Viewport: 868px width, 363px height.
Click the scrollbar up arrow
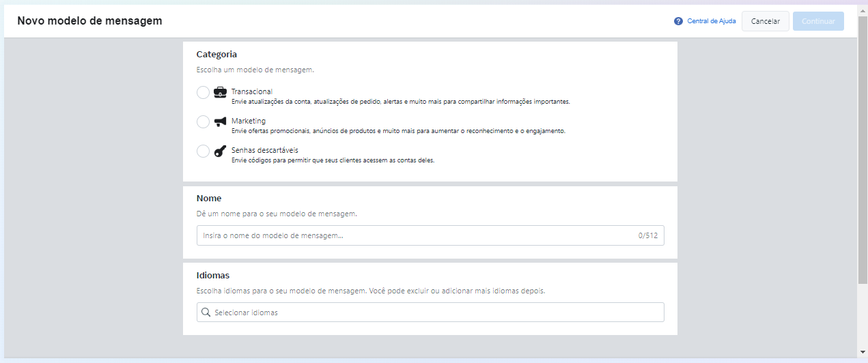click(863, 10)
